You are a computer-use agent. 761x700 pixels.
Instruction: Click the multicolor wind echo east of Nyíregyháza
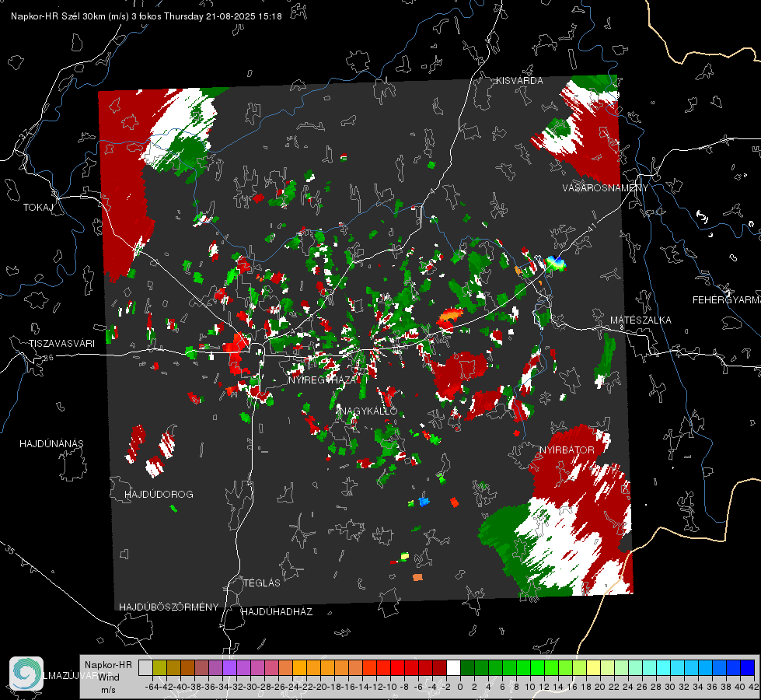(x=557, y=264)
